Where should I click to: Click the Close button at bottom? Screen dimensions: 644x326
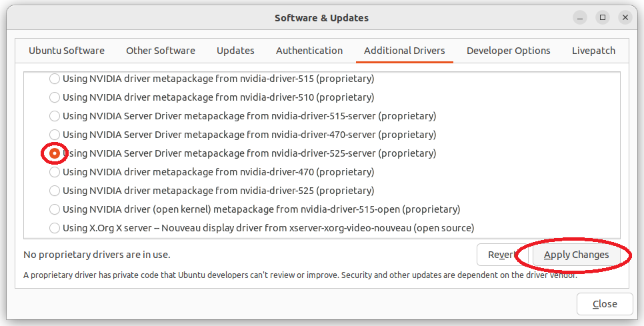point(605,304)
